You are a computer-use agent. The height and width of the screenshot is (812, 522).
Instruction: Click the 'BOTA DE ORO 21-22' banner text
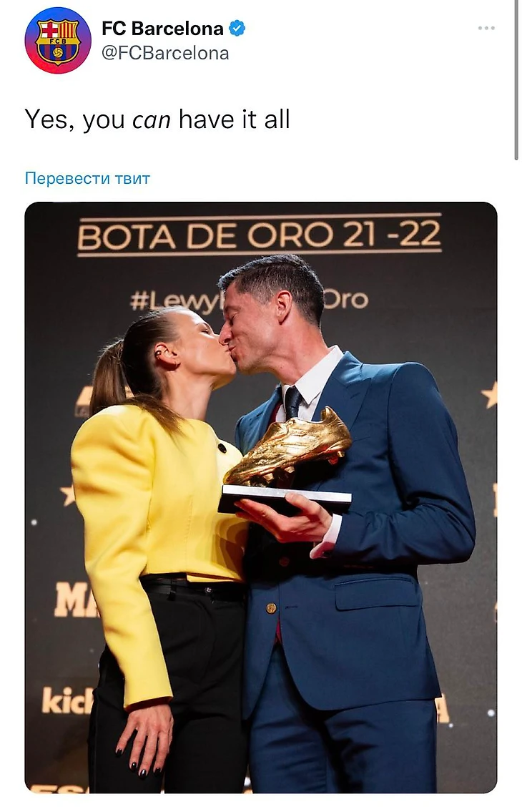(260, 235)
